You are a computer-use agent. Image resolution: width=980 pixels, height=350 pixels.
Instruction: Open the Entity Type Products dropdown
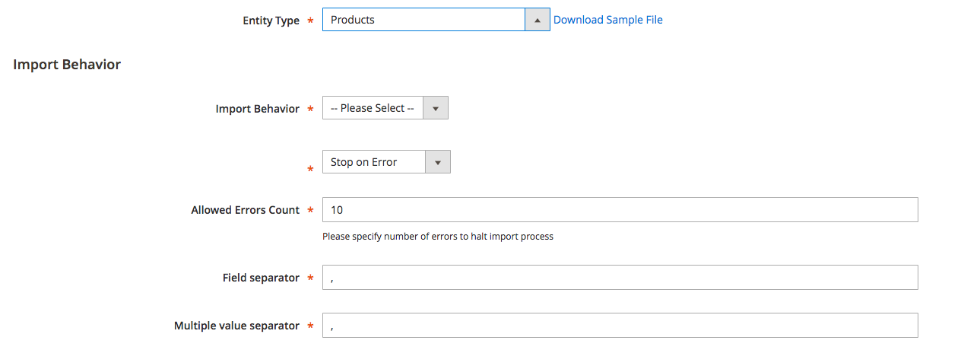point(423,20)
